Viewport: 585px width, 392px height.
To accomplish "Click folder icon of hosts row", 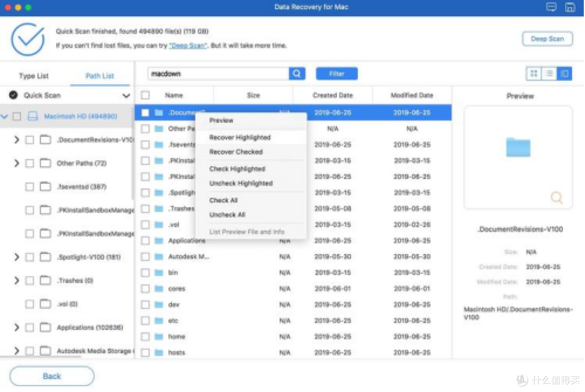I will [159, 352].
